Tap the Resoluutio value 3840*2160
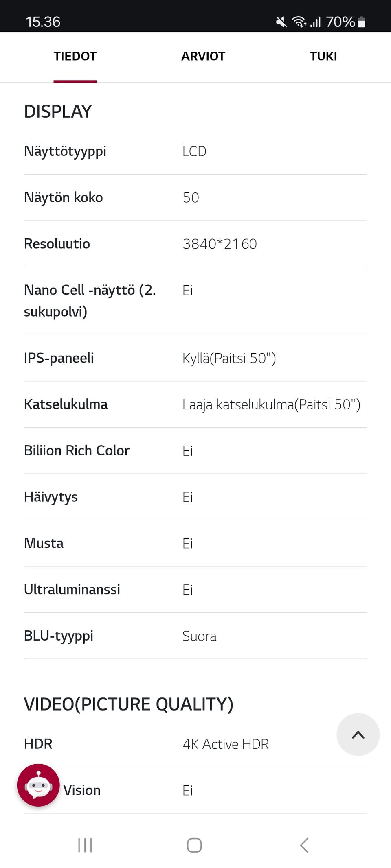Image resolution: width=391 pixels, height=868 pixels. click(220, 244)
